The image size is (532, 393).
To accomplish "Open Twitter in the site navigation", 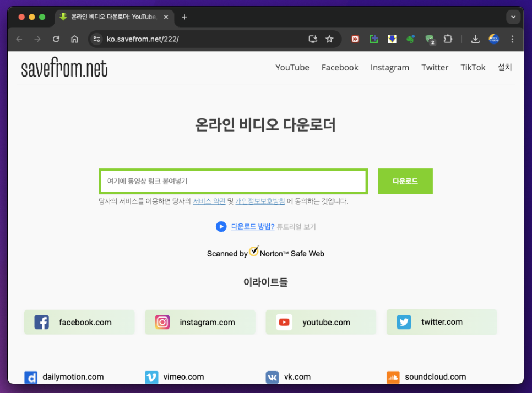I will [435, 68].
